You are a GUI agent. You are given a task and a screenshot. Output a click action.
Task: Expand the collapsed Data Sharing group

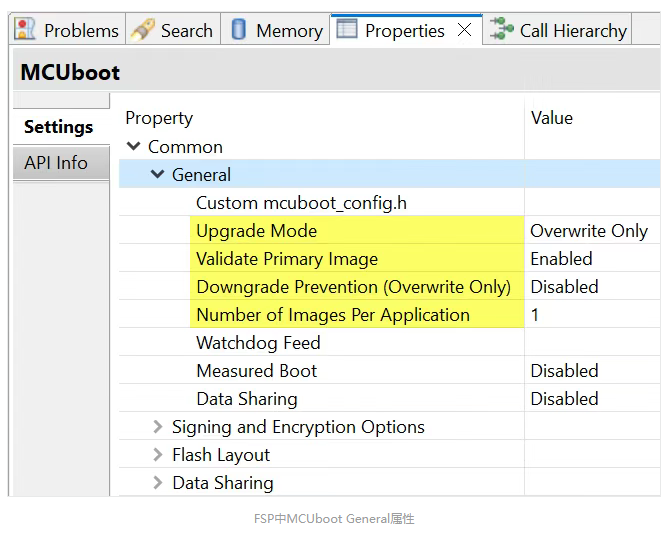click(x=157, y=483)
